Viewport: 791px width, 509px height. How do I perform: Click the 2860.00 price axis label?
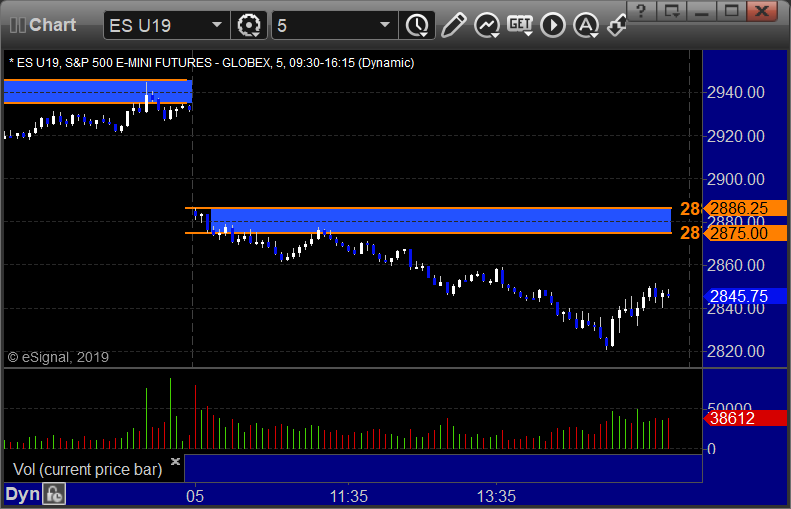[x=736, y=265]
